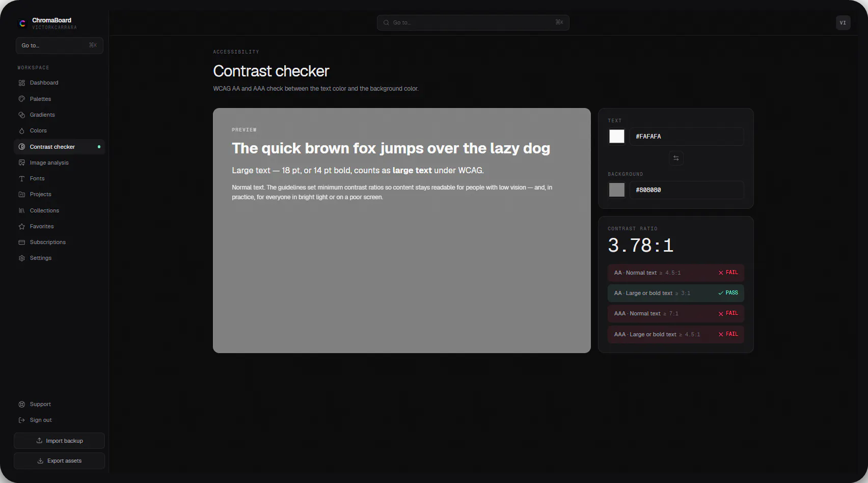Click the AA Normal text result row

(x=676, y=273)
